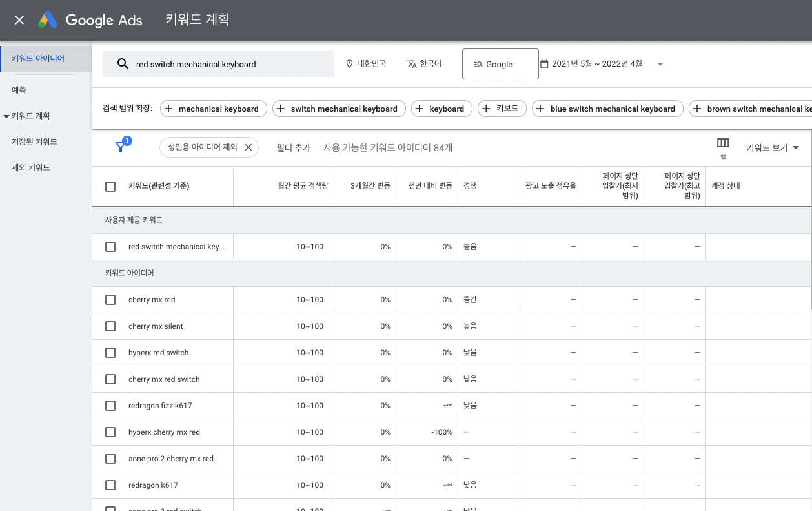The image size is (812, 511).
Task: Click the calendar icon beside the date range
Action: pos(544,64)
